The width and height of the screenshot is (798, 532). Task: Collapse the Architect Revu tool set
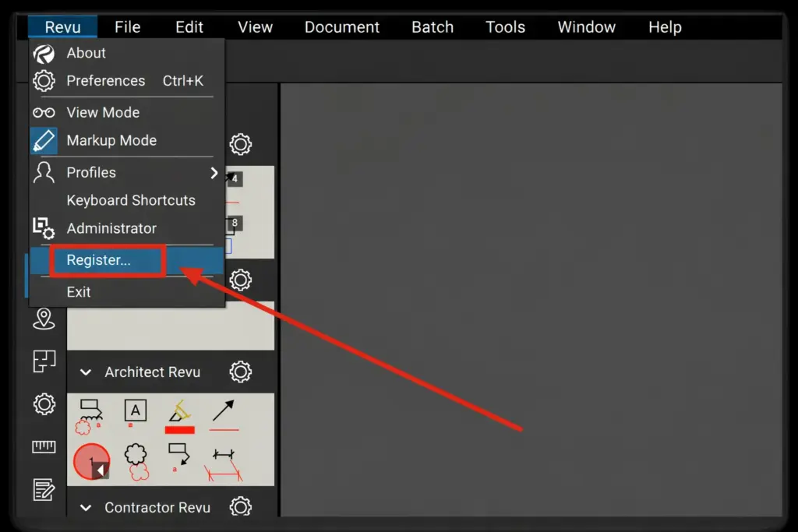[86, 372]
